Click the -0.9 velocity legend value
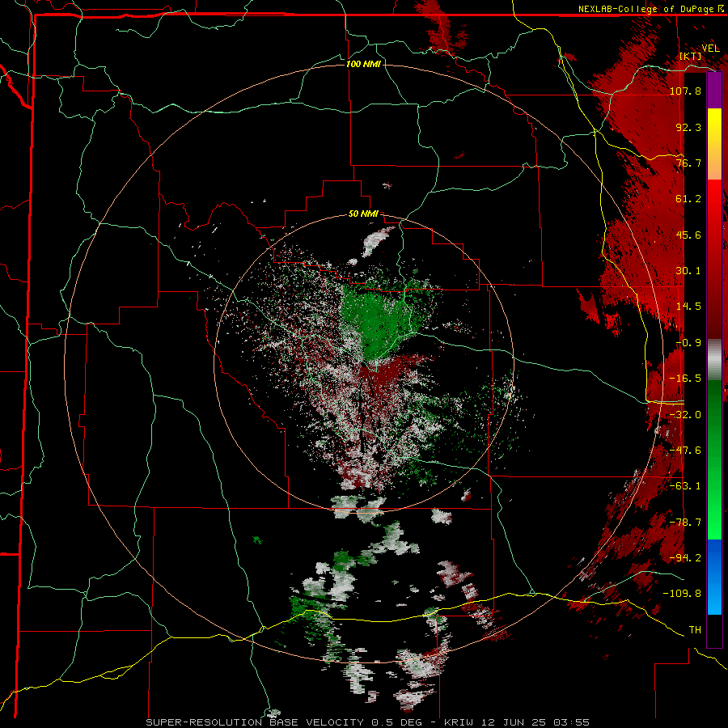The image size is (728, 728). pos(688,343)
